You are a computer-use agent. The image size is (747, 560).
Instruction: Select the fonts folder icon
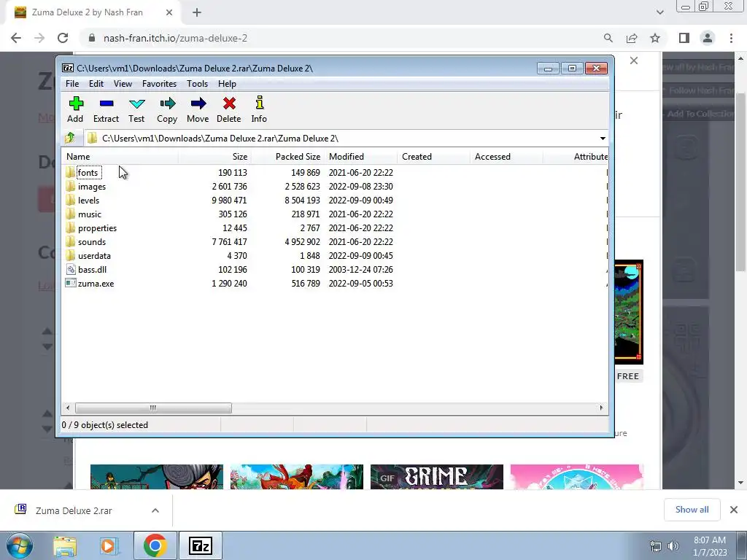(x=70, y=172)
